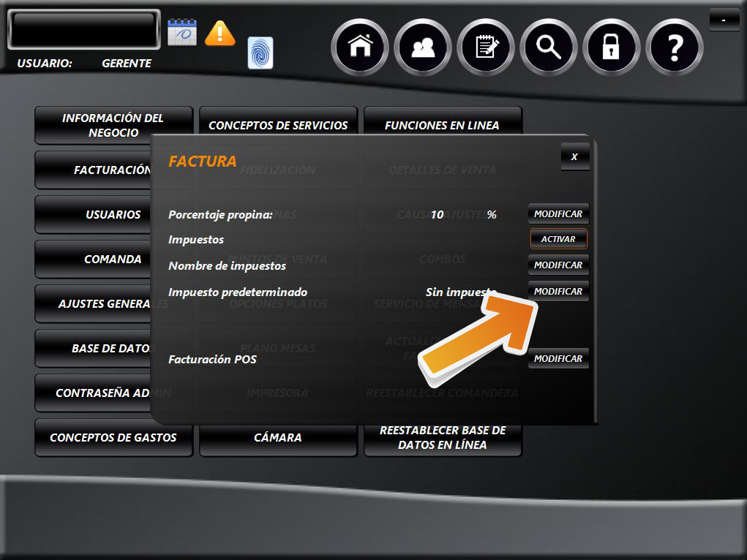Activate Impuestos with the ACTIVAR button

[558, 239]
